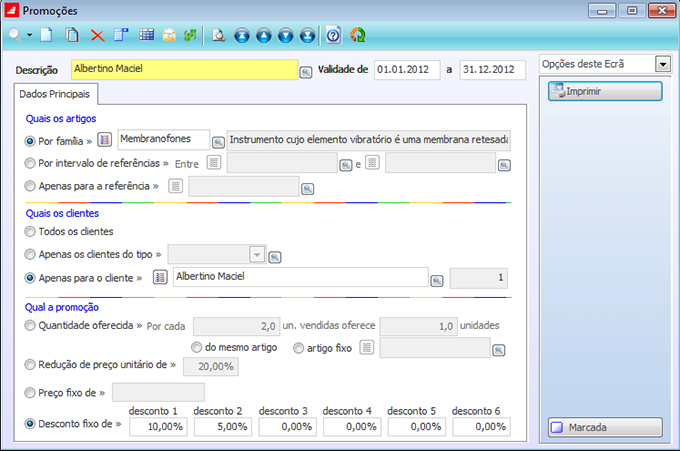
Task: Choose artigo fixo radio button
Action: [298, 348]
